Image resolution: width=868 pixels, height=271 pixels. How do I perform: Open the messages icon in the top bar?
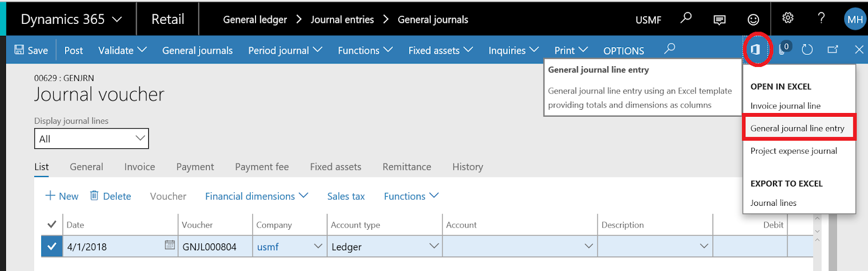(719, 20)
